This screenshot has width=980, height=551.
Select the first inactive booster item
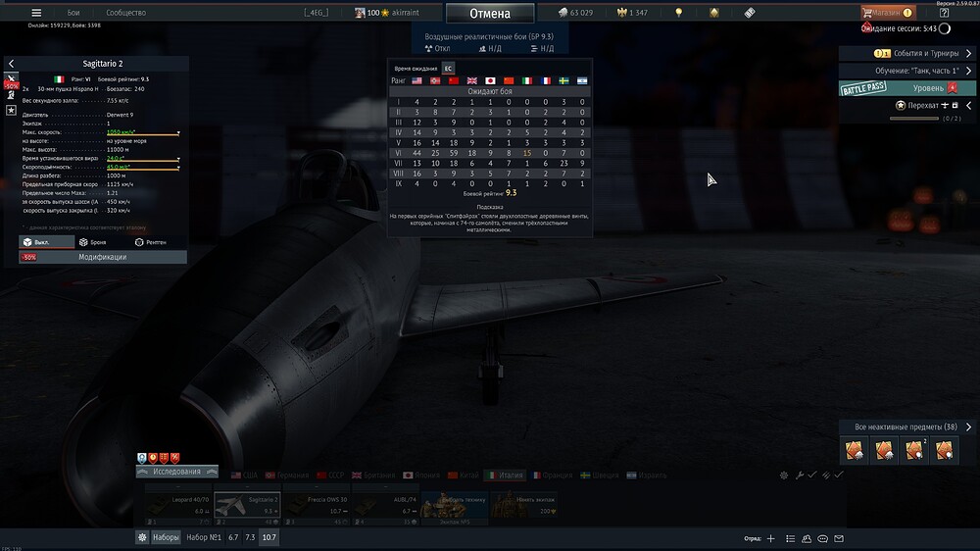(855, 450)
